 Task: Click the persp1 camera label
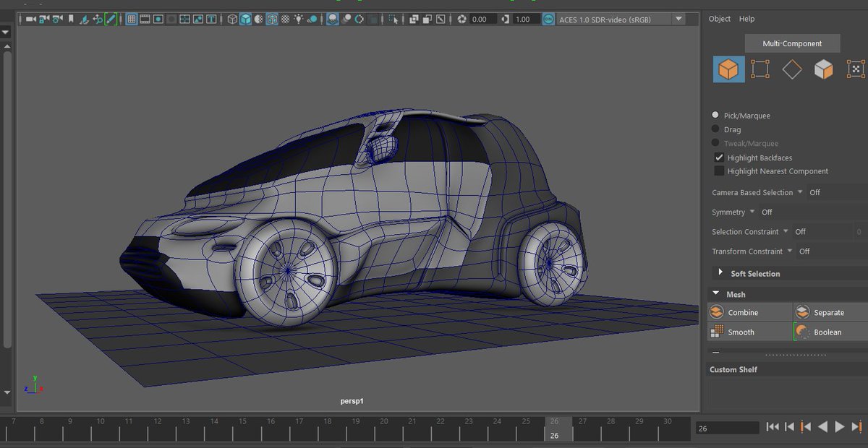352,400
